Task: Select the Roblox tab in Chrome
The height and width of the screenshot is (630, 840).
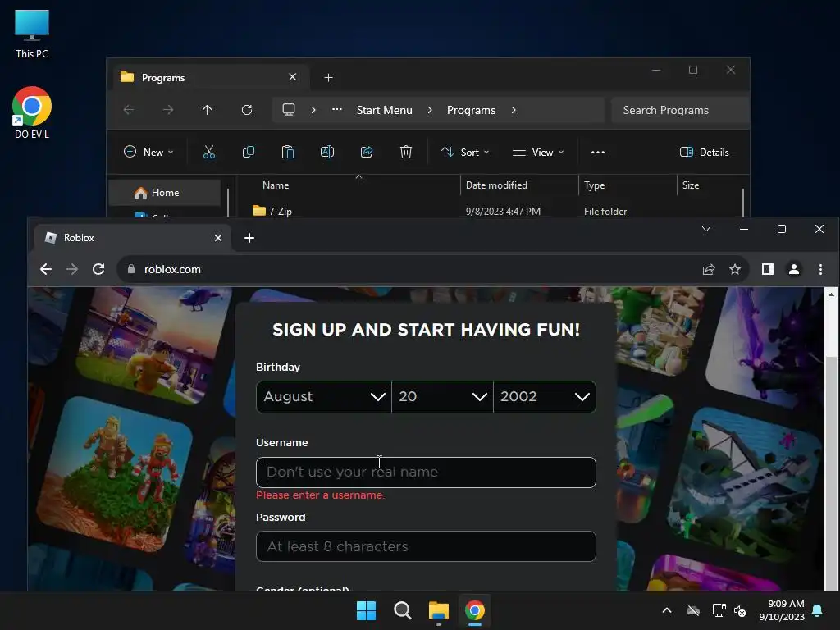Action: click(133, 238)
